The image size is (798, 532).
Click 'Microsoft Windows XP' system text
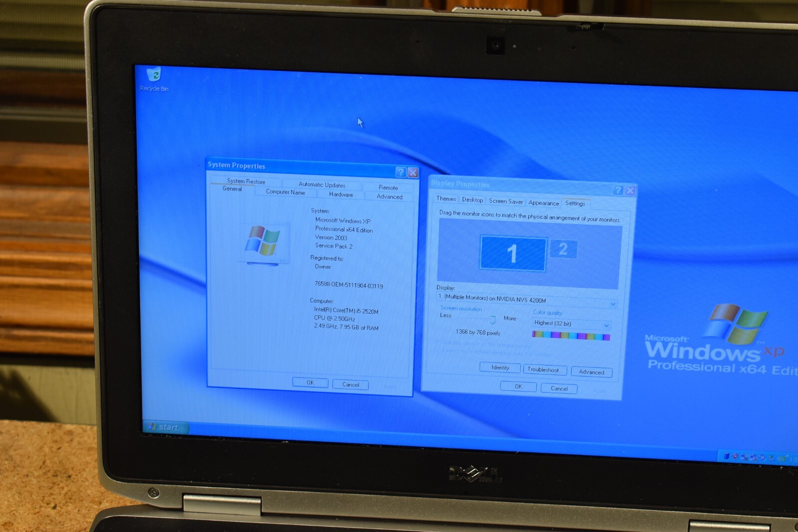343,221
